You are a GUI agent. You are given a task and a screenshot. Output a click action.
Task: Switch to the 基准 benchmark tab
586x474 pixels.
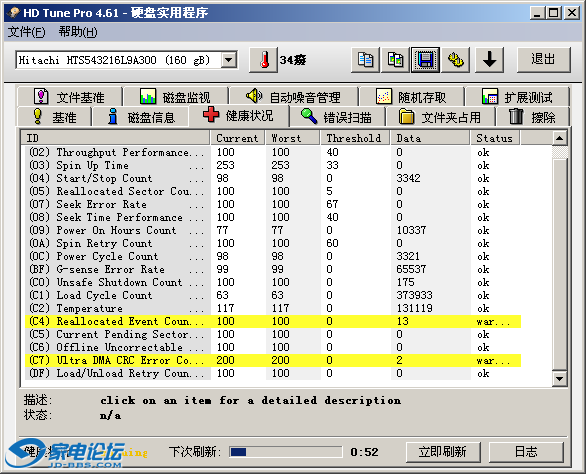[54, 117]
